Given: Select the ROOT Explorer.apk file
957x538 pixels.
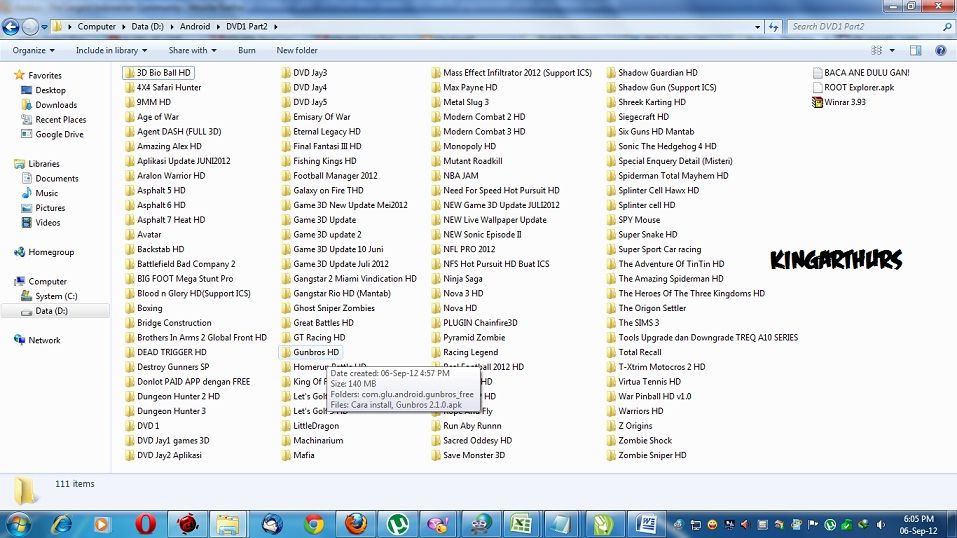Looking at the screenshot, I should tap(853, 87).
